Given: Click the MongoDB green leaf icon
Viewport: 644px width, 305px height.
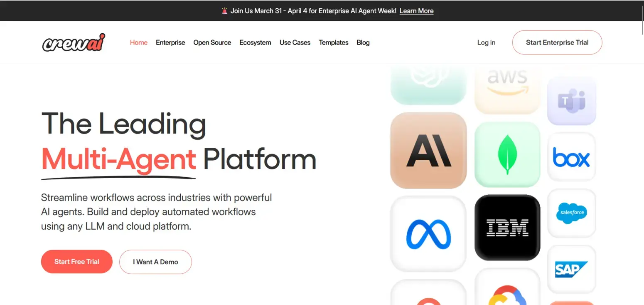Looking at the screenshot, I should pos(507,154).
